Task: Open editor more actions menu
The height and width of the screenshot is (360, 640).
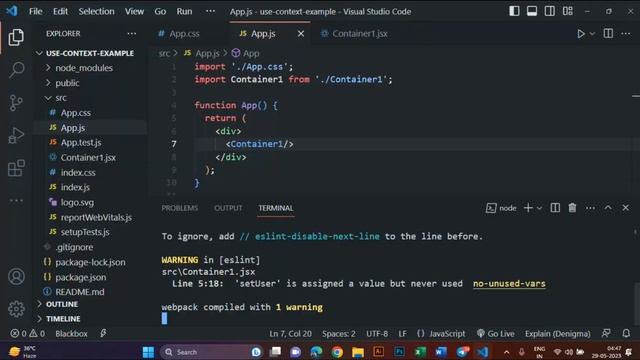Action: tap(626, 33)
